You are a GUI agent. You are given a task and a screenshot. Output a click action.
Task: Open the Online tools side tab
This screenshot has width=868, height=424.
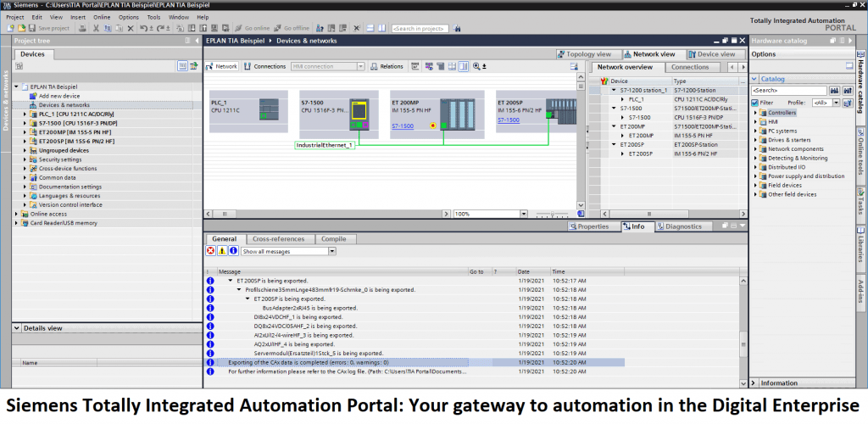pos(861,151)
